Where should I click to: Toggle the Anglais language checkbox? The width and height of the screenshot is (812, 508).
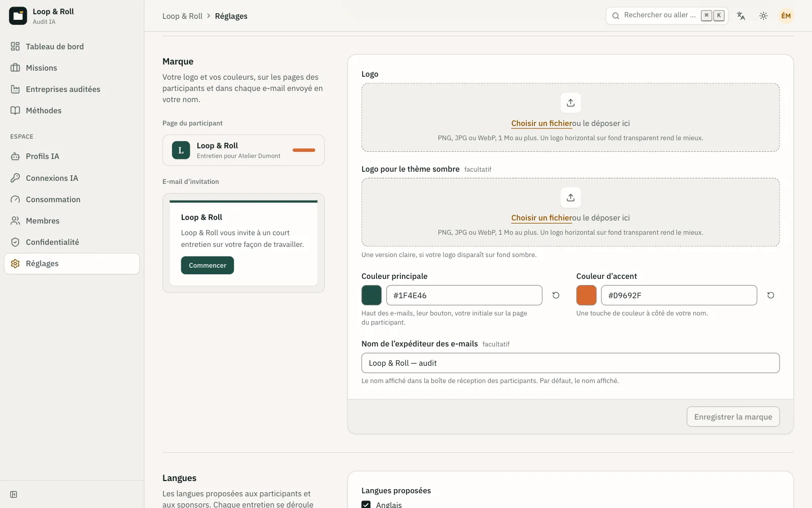pyautogui.click(x=366, y=504)
